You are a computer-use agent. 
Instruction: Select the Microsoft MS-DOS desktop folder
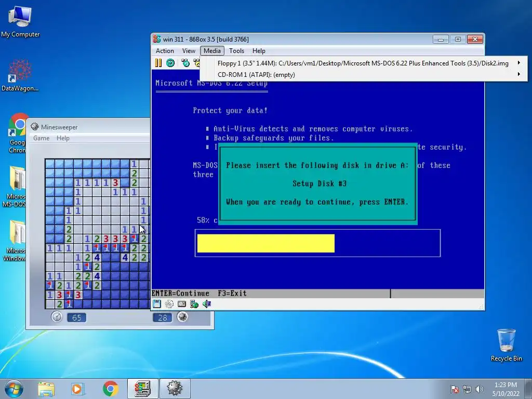pyautogui.click(x=14, y=187)
